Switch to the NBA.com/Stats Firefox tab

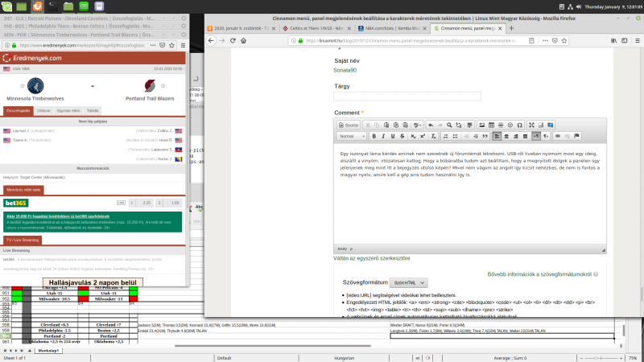click(x=392, y=28)
